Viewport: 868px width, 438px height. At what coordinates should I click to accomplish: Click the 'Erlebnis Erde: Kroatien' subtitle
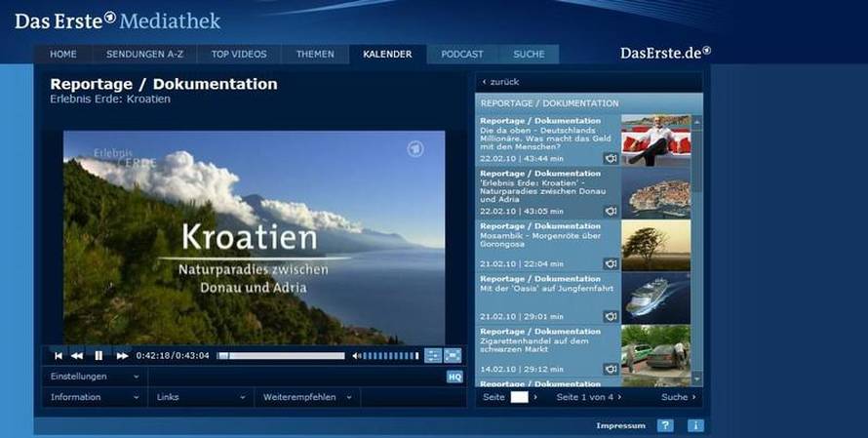(110, 100)
